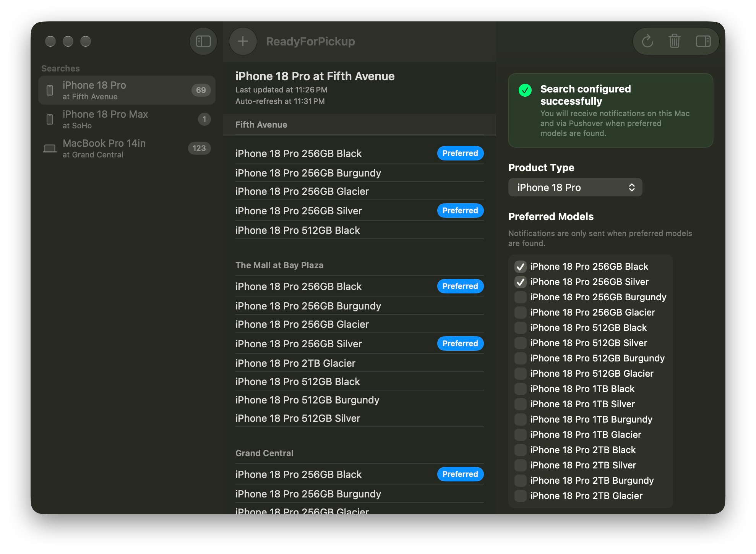Delete search using trash icon
756x554 pixels.
pos(675,41)
